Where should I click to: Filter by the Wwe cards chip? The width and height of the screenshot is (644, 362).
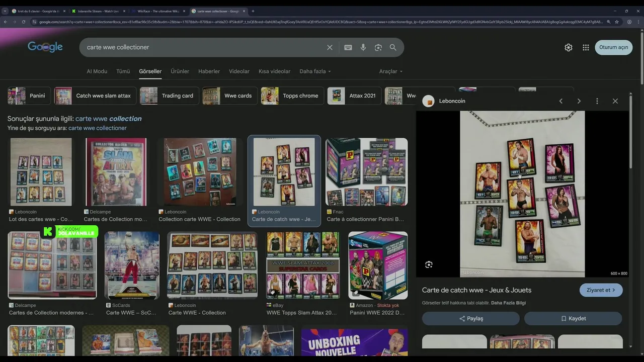[230, 96]
